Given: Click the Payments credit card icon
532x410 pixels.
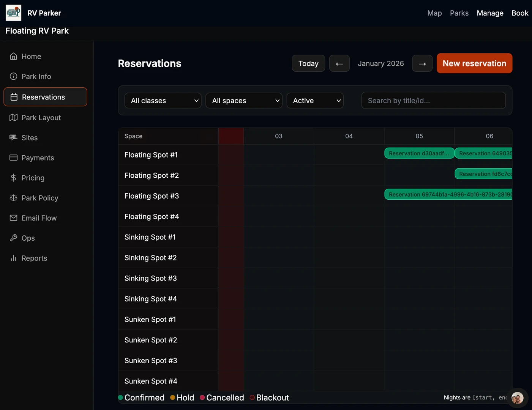Looking at the screenshot, I should [x=14, y=158].
